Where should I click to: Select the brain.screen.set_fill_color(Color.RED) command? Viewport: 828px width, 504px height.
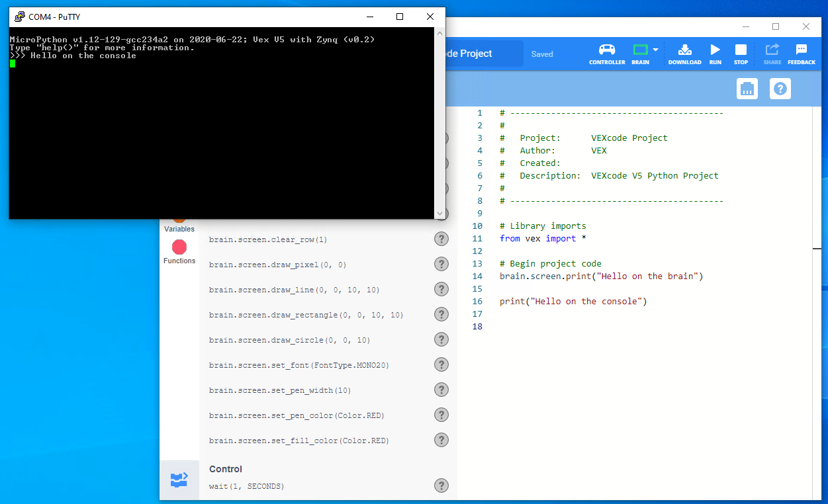(x=299, y=441)
